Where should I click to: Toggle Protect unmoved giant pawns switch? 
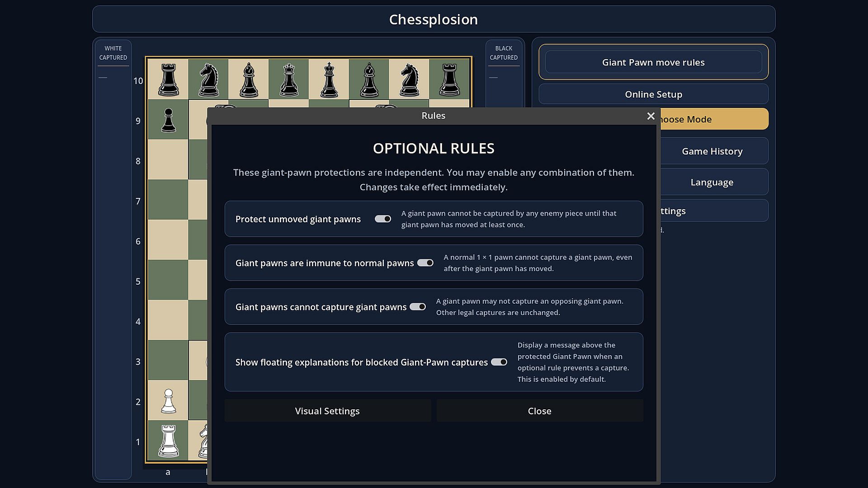[x=383, y=219]
